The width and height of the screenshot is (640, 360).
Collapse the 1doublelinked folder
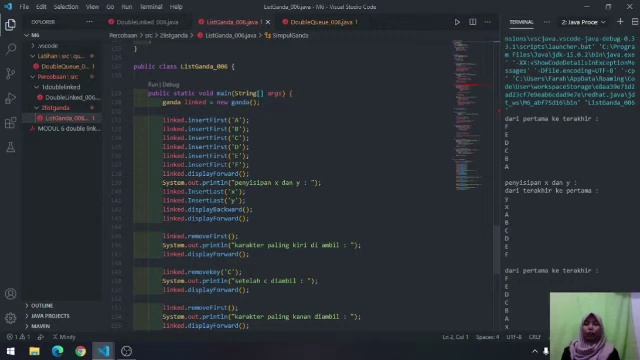pos(62,87)
